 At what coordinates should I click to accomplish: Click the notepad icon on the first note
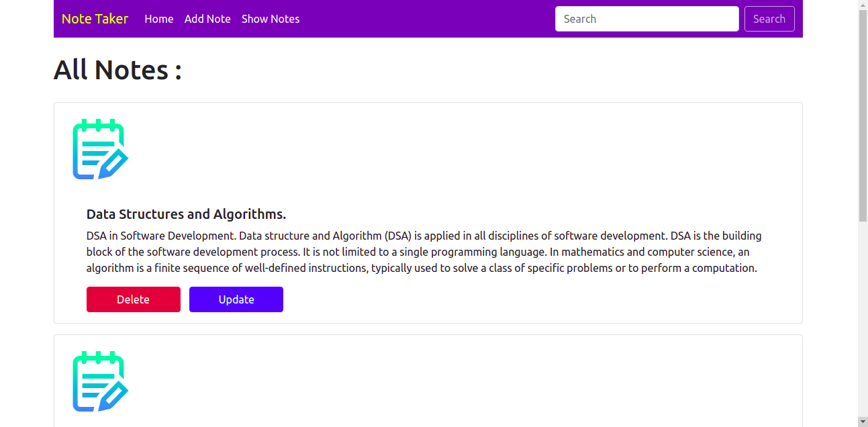98,149
